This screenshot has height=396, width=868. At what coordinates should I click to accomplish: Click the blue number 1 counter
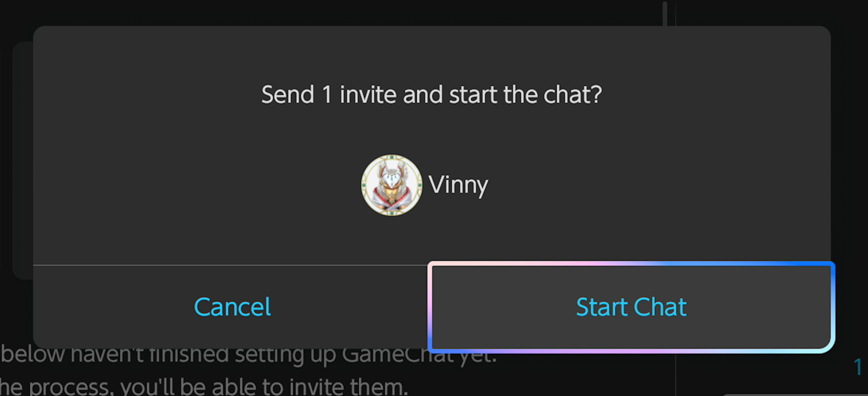[x=858, y=367]
